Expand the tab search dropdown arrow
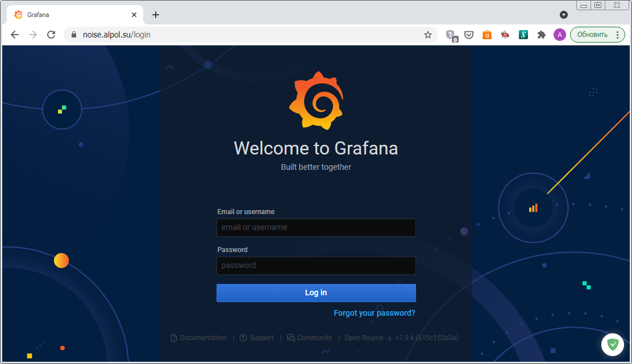632x364 pixels. pyautogui.click(x=564, y=15)
